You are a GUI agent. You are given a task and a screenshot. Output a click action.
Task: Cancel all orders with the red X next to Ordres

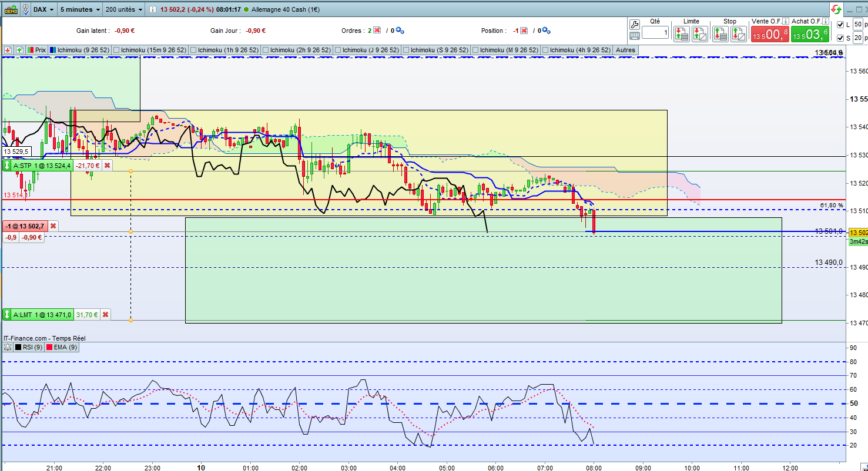pos(377,31)
